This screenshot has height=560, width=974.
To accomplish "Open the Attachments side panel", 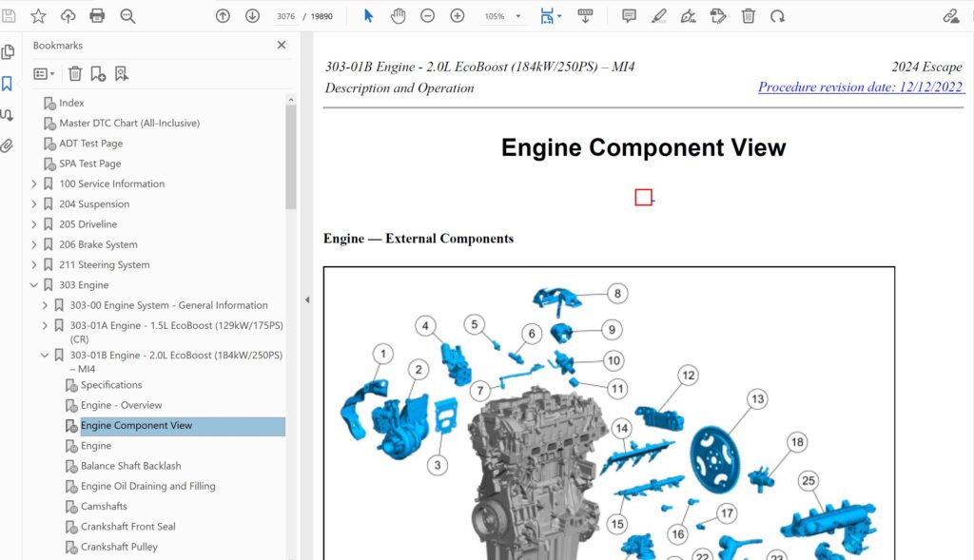I will 8,145.
